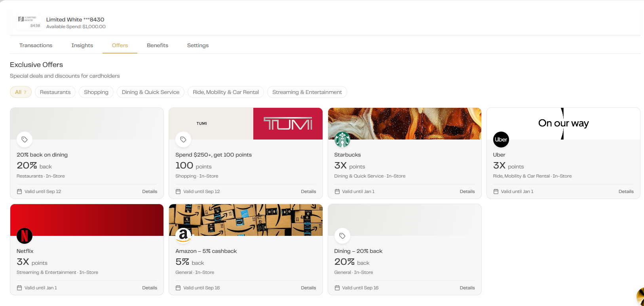Click the Netflix offer title
The image size is (644, 306).
[x=25, y=251]
